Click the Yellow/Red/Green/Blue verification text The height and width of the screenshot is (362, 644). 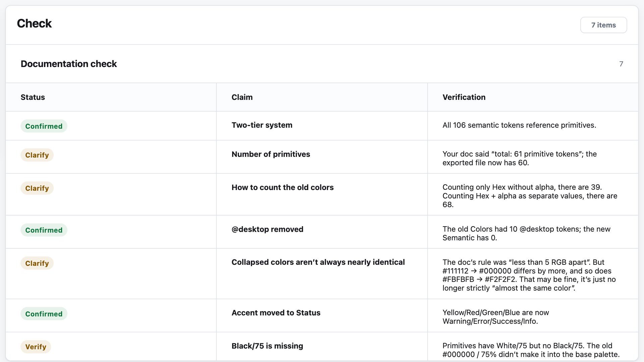(495, 317)
